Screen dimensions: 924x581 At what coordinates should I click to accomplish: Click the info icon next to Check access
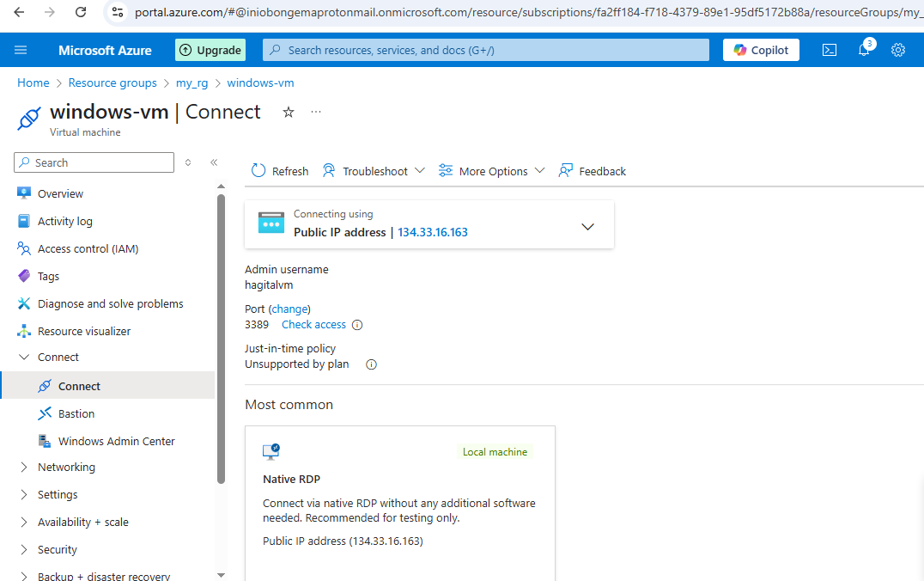[357, 325]
